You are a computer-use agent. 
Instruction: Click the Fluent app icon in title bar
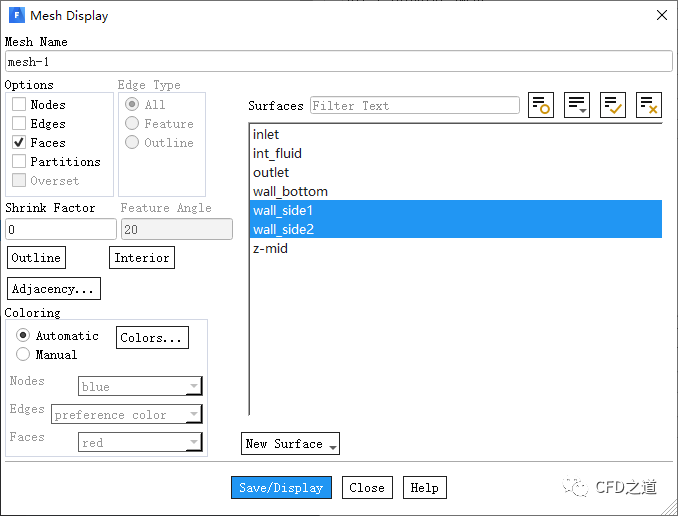pyautogui.click(x=17, y=15)
